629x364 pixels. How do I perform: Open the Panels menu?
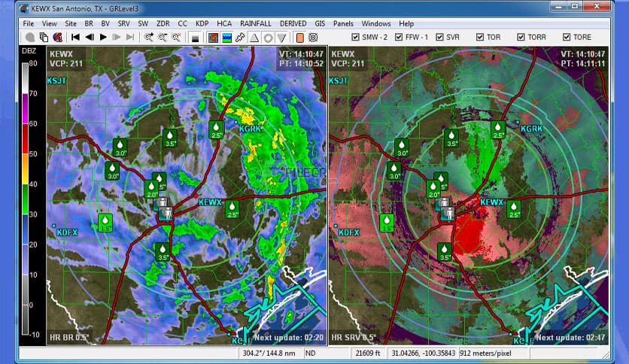click(342, 23)
